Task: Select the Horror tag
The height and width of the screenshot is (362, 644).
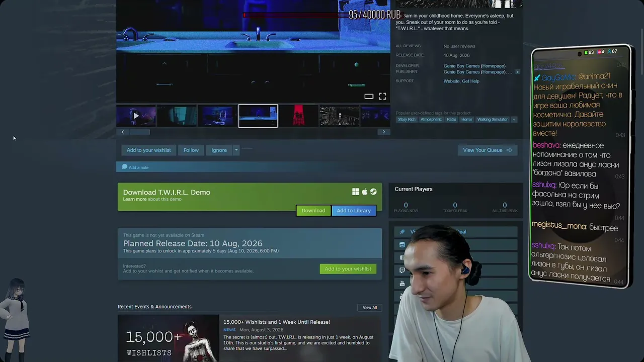Action: 467,120
